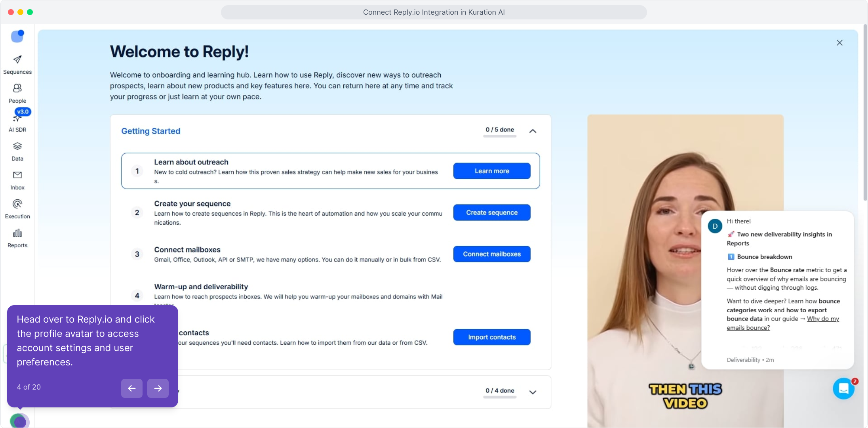Click the title bar address field
Screen dimensions: 868x428
434,12
